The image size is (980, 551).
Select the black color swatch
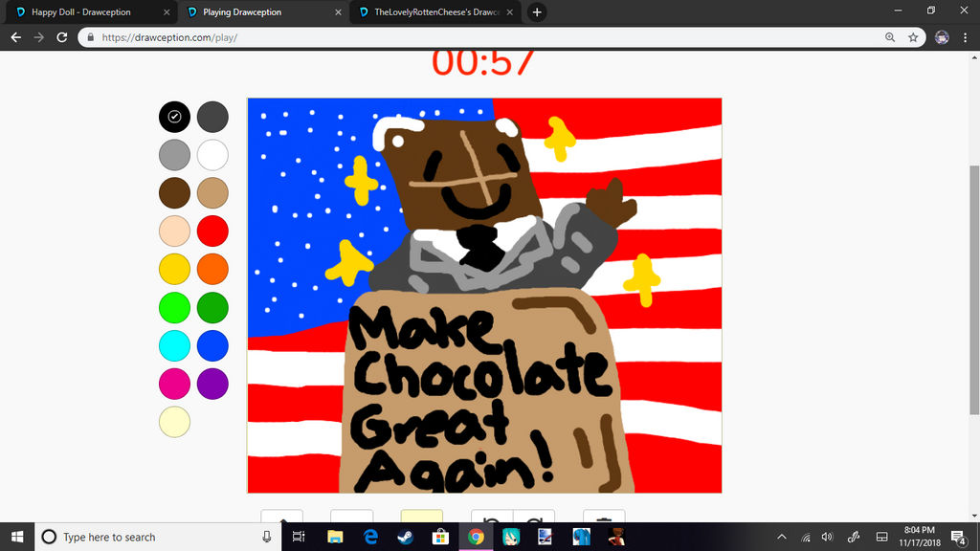[174, 117]
